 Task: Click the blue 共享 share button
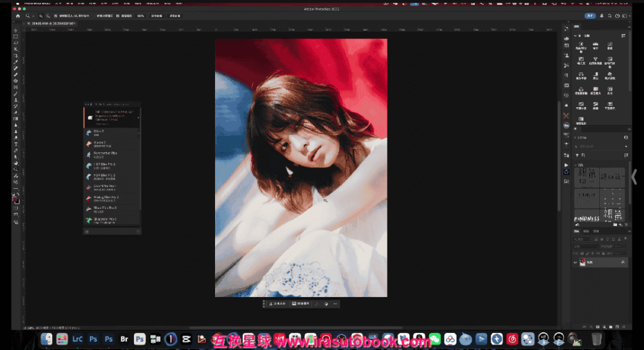coord(590,16)
